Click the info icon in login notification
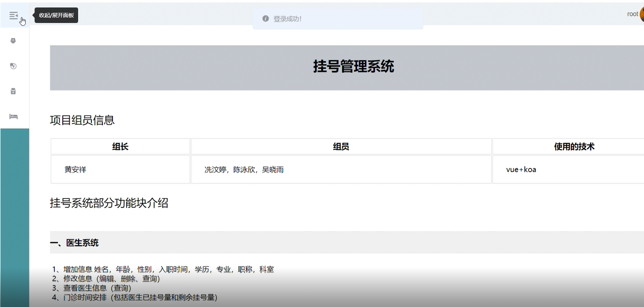644x307 pixels. [265, 19]
